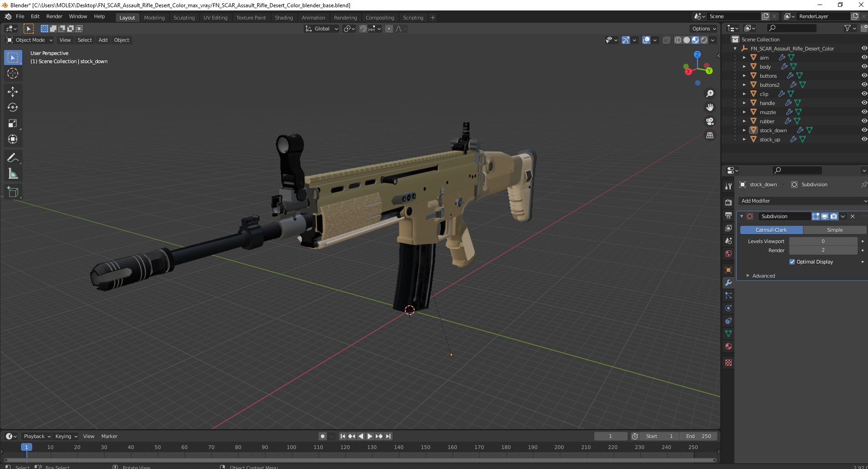868x469 pixels.
Task: Select the Transform tool
Action: [x=13, y=139]
